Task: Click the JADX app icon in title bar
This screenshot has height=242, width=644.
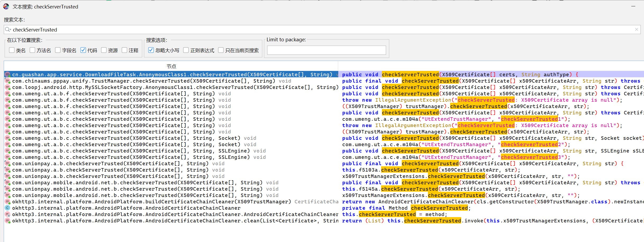Action: pos(6,7)
